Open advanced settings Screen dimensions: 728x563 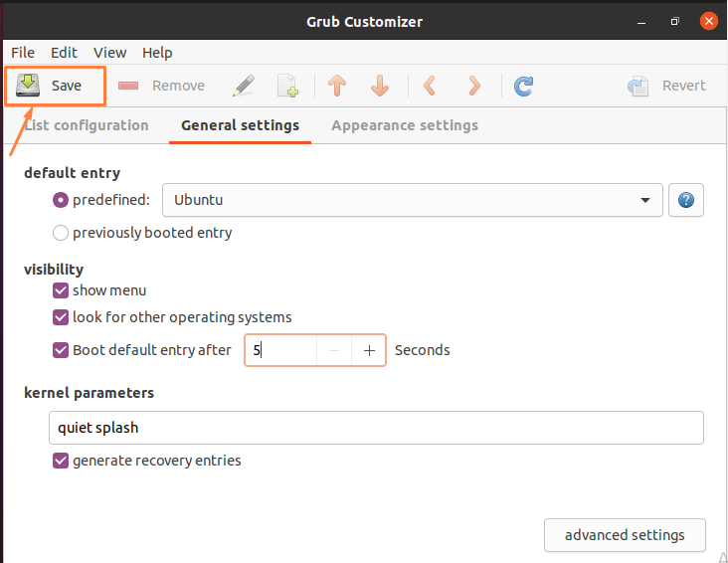625,535
